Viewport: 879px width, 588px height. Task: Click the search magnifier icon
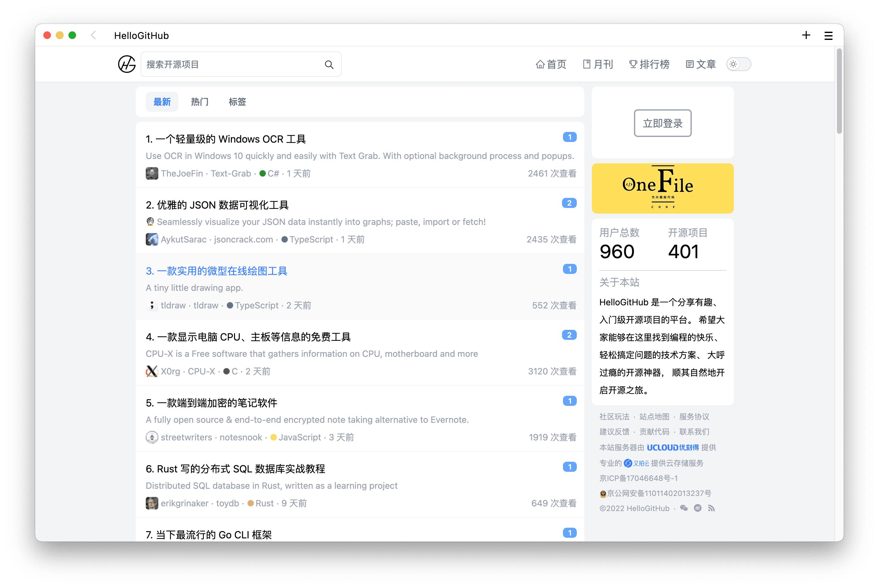tap(329, 64)
